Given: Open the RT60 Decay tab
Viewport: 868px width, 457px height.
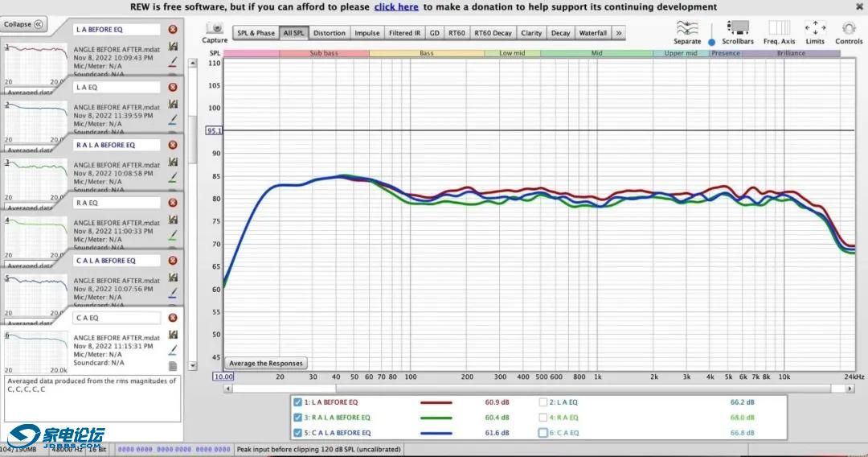Looking at the screenshot, I should (493, 33).
